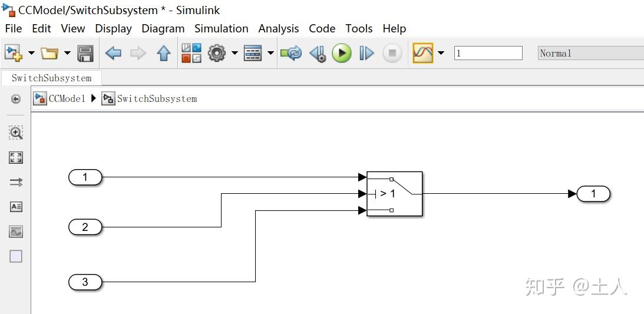Select the Area box palette tool
644x314 pixels.
[16, 256]
